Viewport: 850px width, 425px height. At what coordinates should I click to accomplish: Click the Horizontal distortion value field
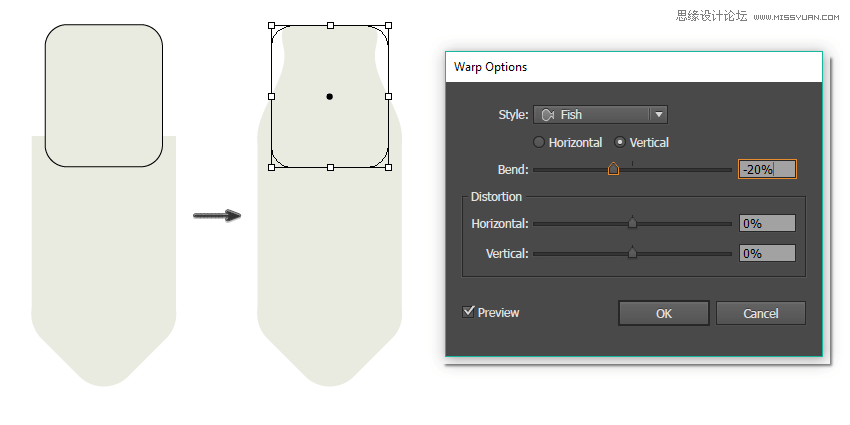click(767, 224)
